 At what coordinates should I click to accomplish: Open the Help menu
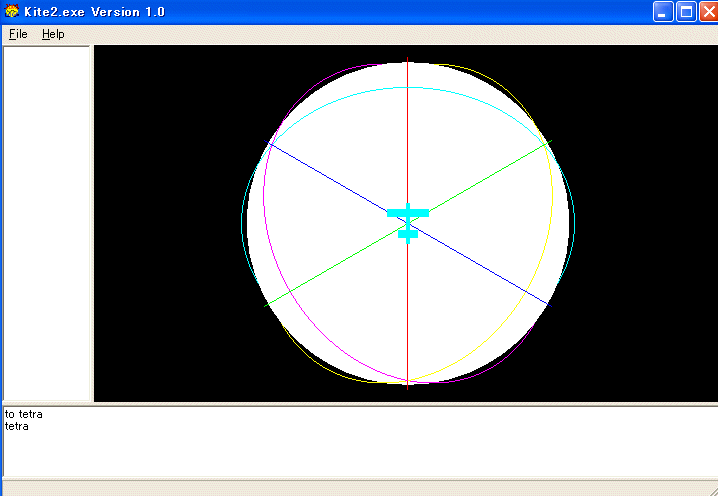coord(53,34)
